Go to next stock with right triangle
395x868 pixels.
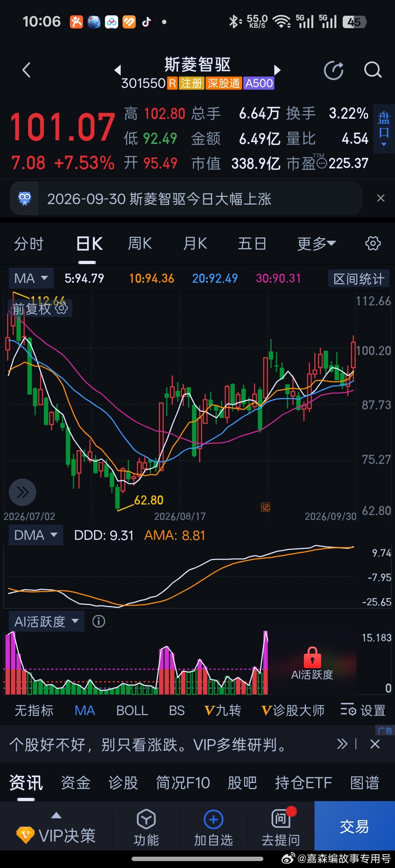(277, 70)
